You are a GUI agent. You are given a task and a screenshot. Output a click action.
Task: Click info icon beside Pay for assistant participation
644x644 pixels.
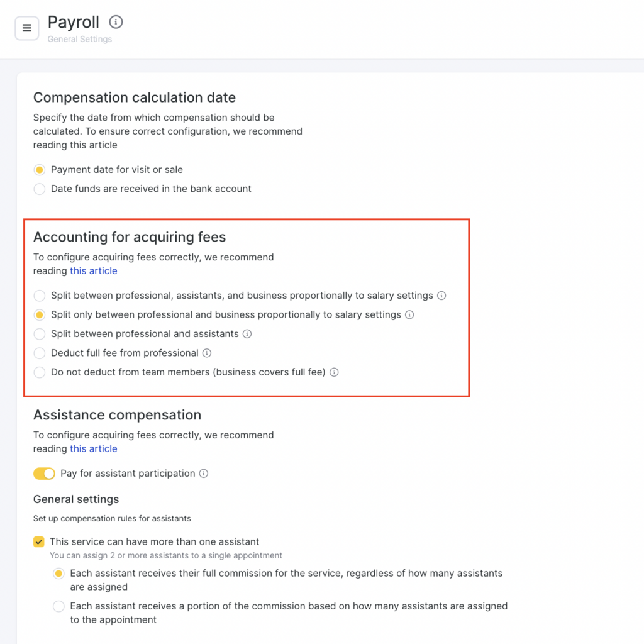pyautogui.click(x=204, y=474)
